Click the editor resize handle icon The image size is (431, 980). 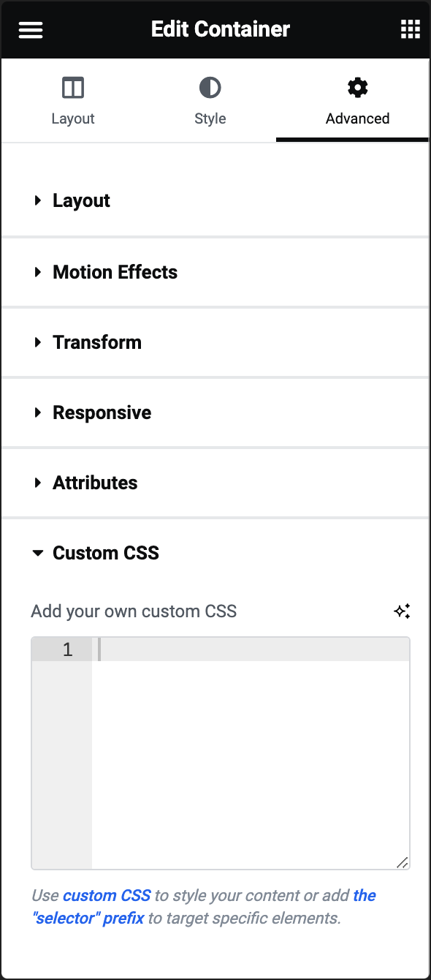point(402,862)
